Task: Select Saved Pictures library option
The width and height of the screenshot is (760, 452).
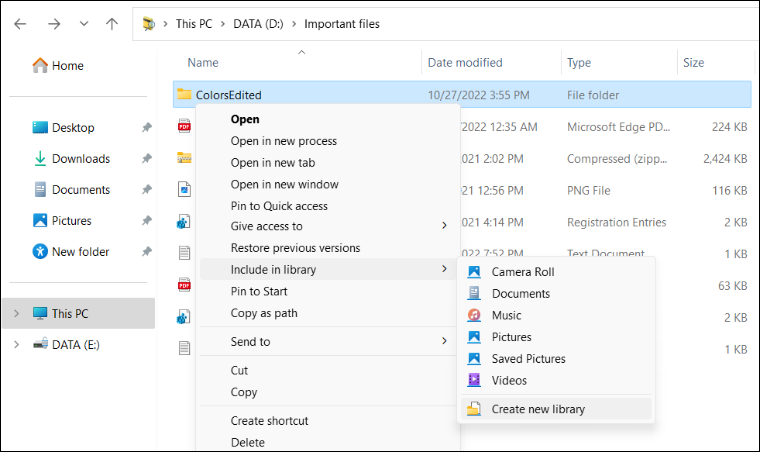Action: click(528, 359)
